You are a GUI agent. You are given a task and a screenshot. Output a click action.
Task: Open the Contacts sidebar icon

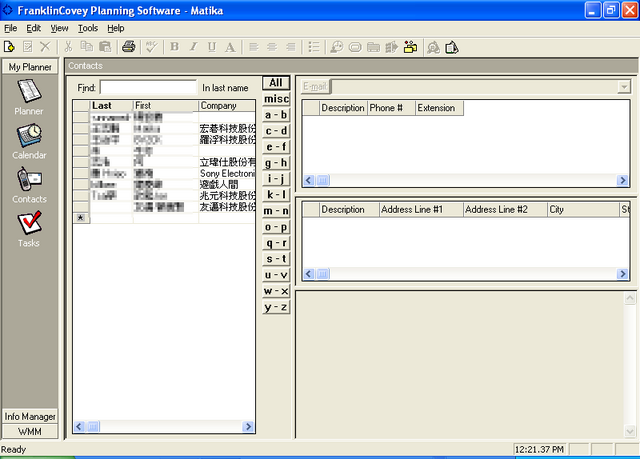29,186
